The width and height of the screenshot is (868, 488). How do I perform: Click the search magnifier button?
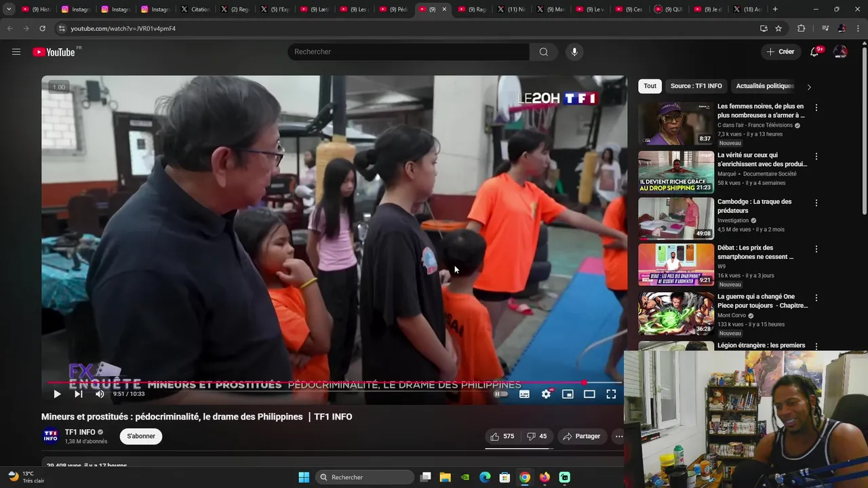click(x=544, y=52)
